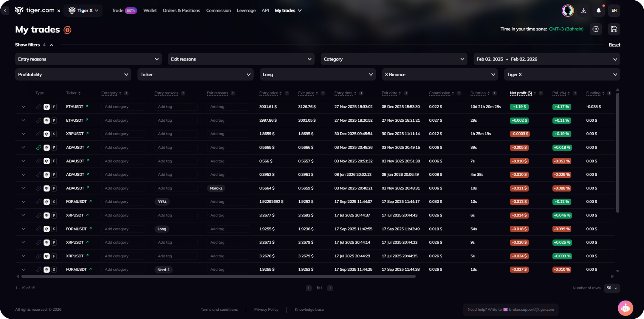Click the Reset filters link
Image resolution: width=644 pixels, height=319 pixels.
click(614, 45)
